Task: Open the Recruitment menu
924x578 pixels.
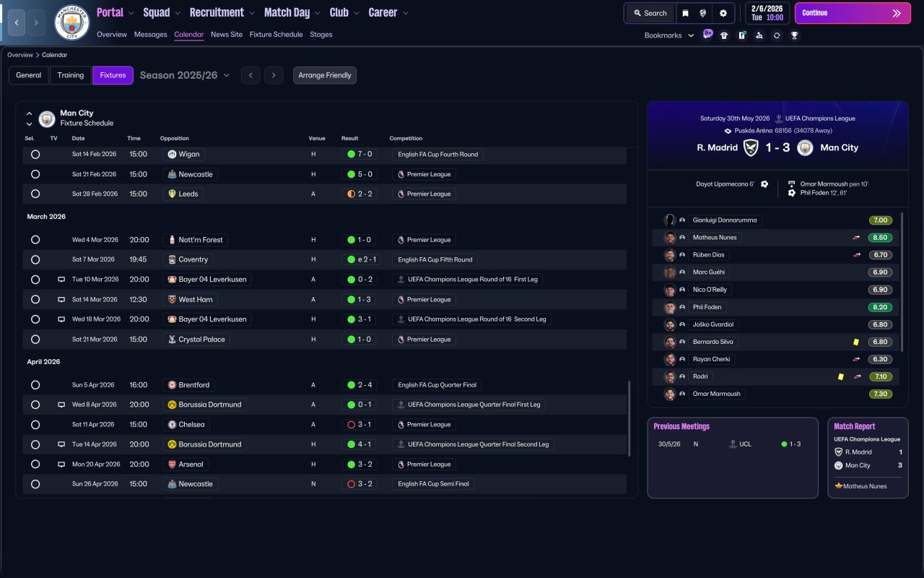Action: click(x=222, y=12)
